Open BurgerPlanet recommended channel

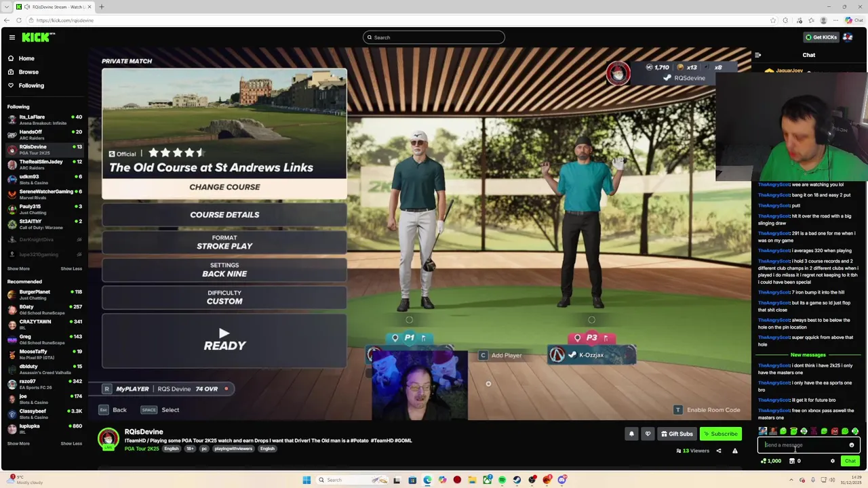coord(44,294)
